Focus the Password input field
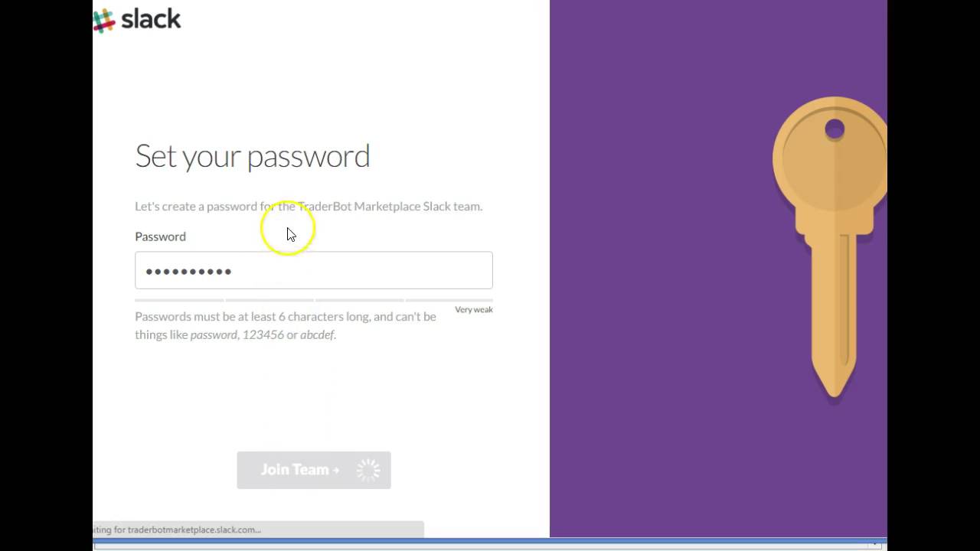Screen dimensions: 980x551 click(314, 270)
